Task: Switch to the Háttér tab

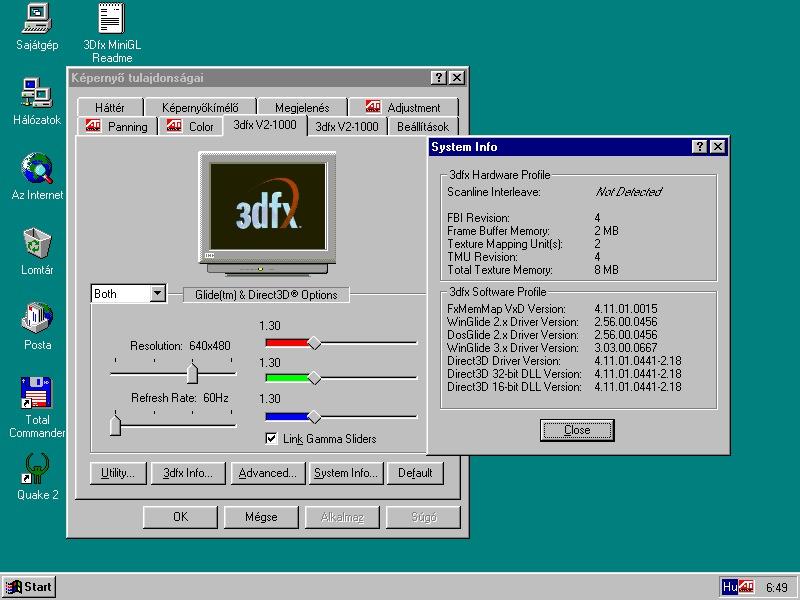Action: pos(110,108)
